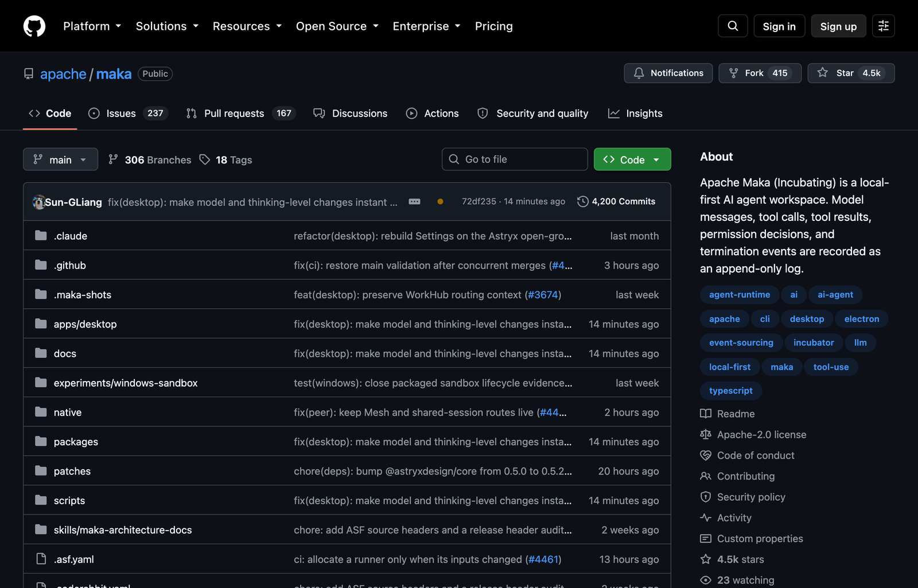
Task: Expand the Open Source menu
Action: 337,26
